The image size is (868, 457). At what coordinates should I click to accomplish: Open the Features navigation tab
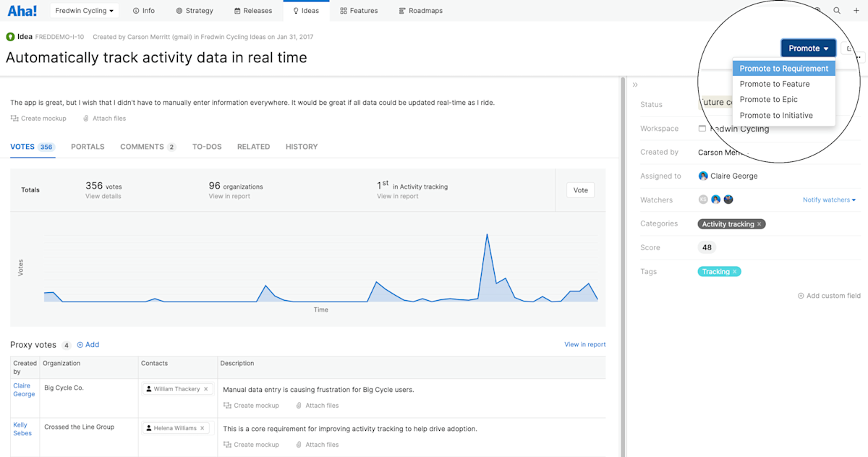(359, 11)
